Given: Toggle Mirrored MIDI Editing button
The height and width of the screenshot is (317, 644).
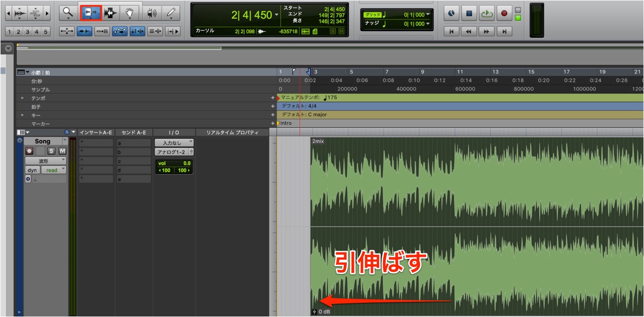Looking at the screenshot, I should tap(102, 31).
